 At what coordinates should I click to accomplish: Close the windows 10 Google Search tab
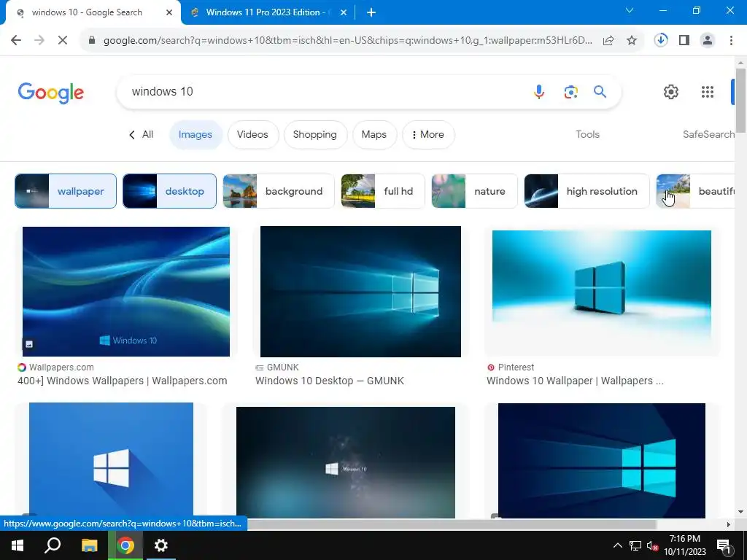pos(169,12)
